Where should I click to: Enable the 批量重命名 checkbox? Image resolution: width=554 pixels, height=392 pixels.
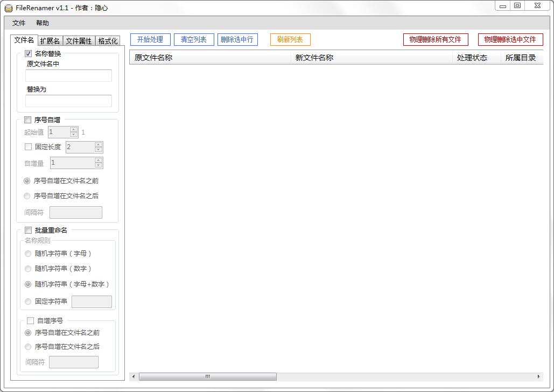[x=28, y=230]
